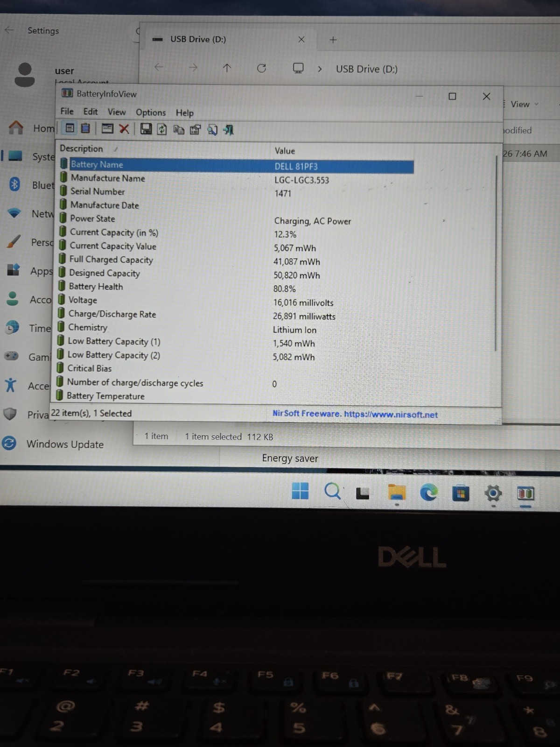This screenshot has width=560, height=747.
Task: Click BatteryInfoView icon on taskbar
Action: 525,493
